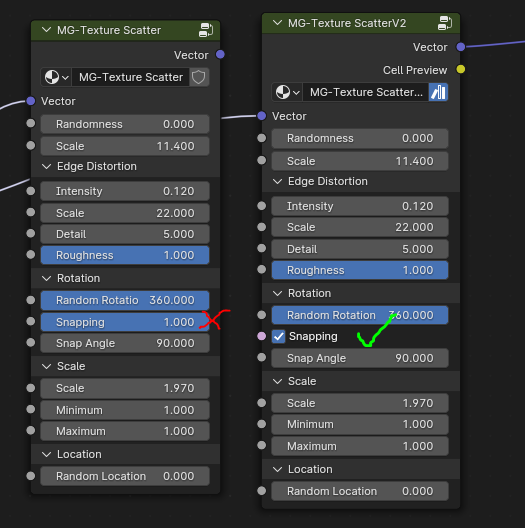
Task: Click Intensity field in MG-Texture ScatterV2
Action: coord(360,206)
